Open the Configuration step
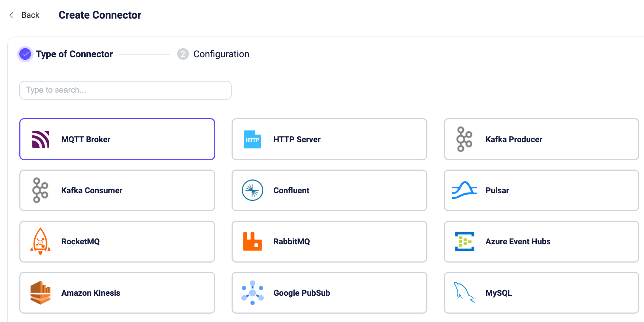644x322 pixels. click(221, 54)
